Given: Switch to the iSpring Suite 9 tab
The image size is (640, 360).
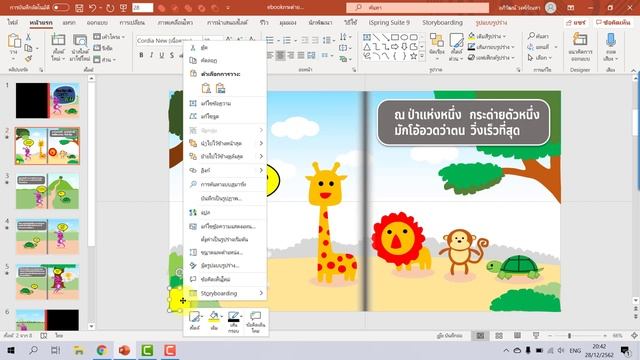Looking at the screenshot, I should click(x=389, y=22).
